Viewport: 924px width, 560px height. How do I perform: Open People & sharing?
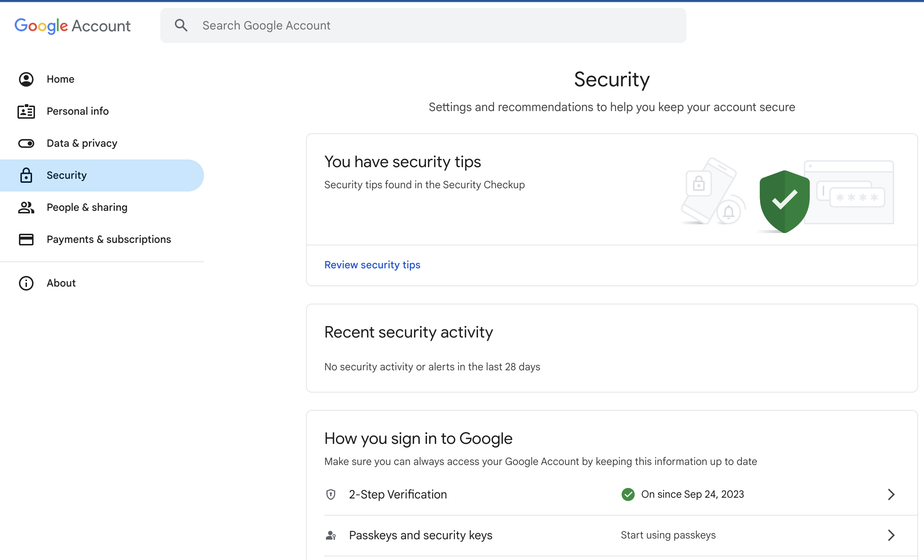point(102,207)
